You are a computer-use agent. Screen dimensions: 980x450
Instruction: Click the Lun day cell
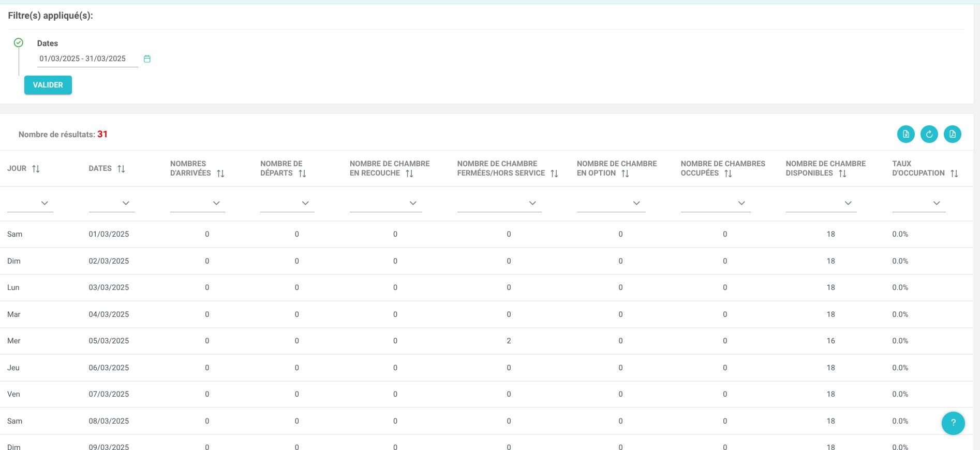[x=13, y=287]
